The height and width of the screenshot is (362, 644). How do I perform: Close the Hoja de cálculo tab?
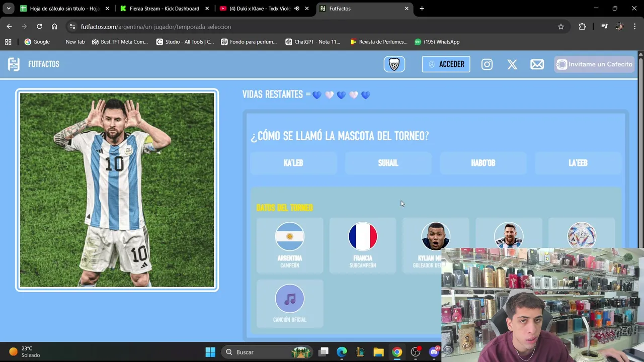[107, 9]
